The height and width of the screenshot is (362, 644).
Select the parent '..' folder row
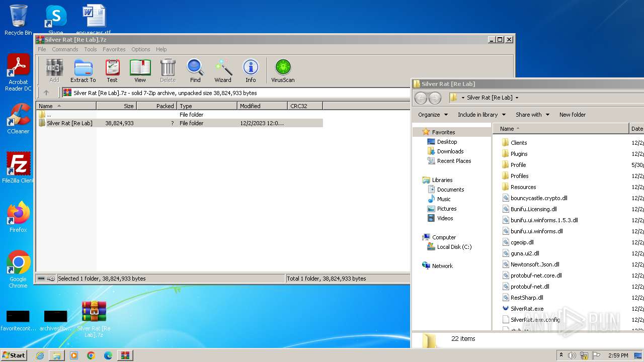coord(180,115)
